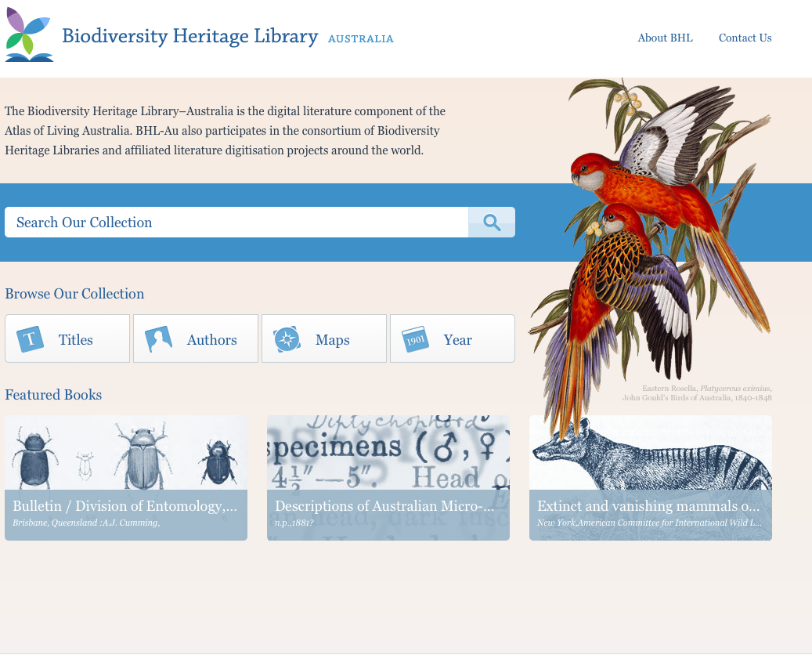Image resolution: width=812 pixels, height=655 pixels.
Task: Click the Maps compass icon
Action: [287, 339]
